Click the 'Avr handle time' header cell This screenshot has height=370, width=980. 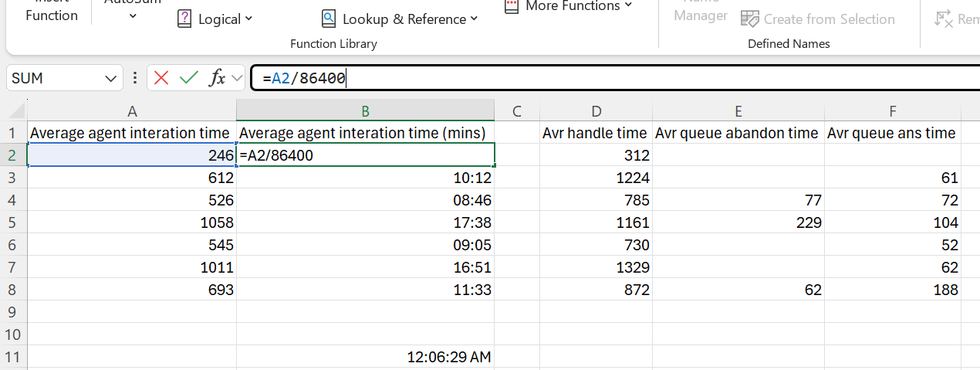596,133
